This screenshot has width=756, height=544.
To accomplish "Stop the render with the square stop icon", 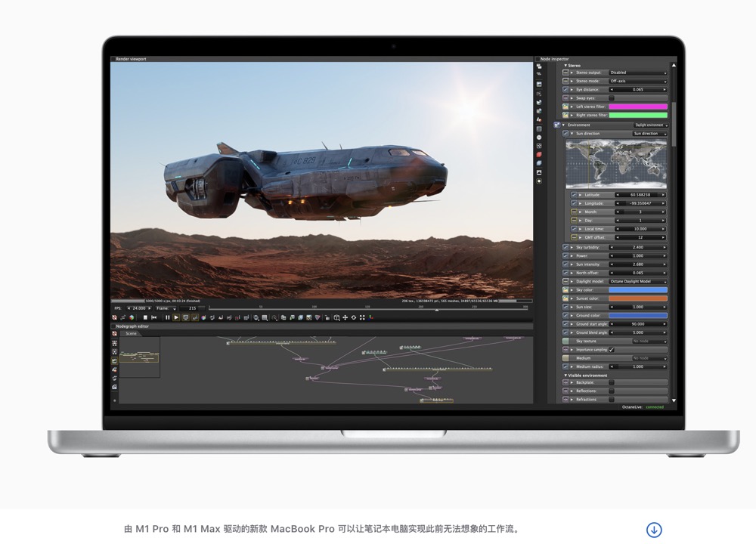I will (x=146, y=317).
